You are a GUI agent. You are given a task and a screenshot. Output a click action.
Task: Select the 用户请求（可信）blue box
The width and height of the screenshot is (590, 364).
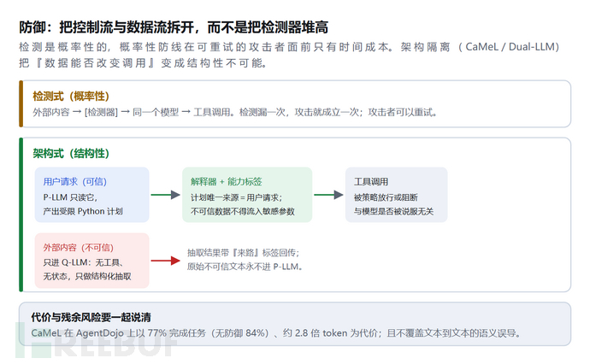pos(91,195)
